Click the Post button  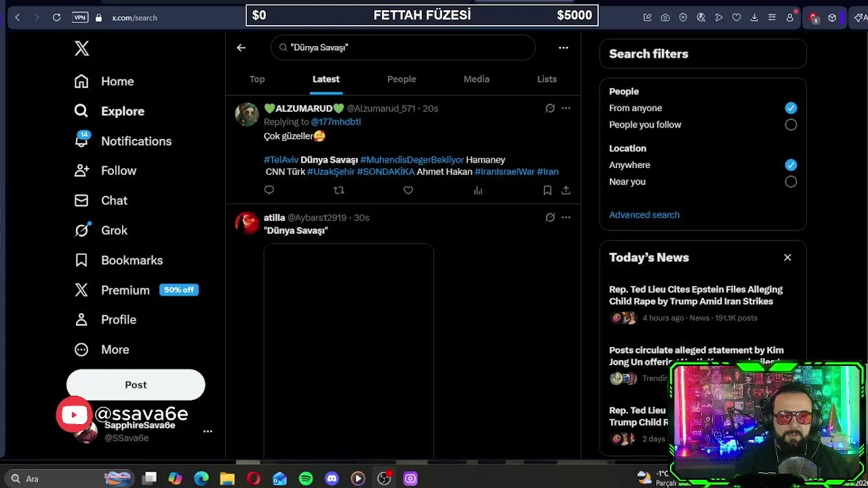(136, 385)
